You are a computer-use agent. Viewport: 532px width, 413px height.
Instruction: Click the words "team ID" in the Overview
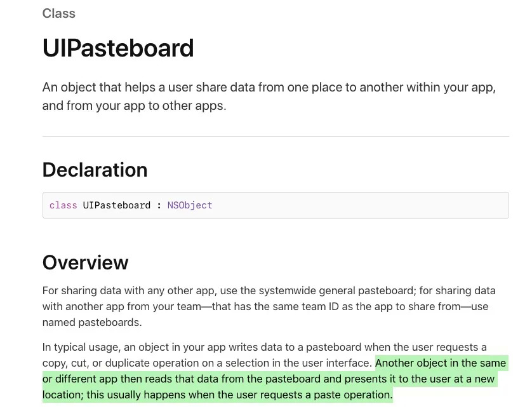coord(305,306)
